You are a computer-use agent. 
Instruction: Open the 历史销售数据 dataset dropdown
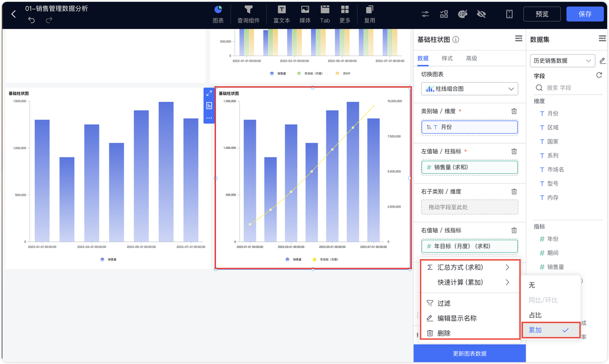tap(563, 60)
